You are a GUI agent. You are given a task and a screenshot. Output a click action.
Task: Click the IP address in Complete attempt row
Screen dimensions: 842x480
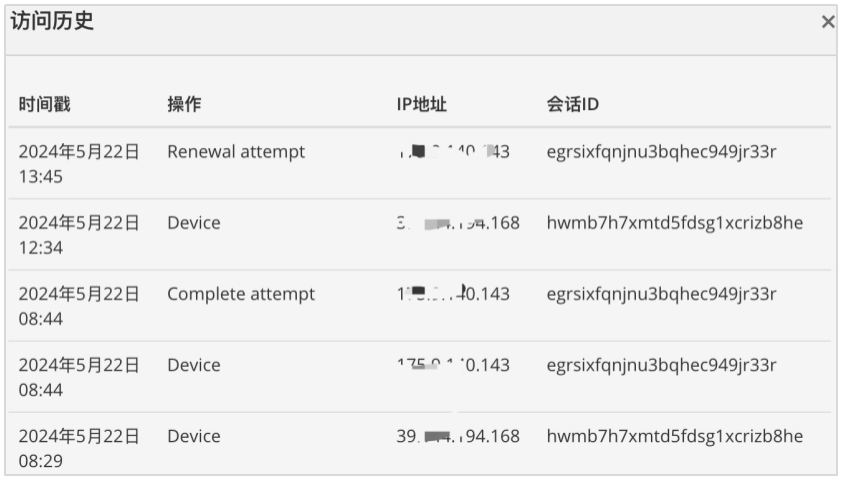pos(453,294)
